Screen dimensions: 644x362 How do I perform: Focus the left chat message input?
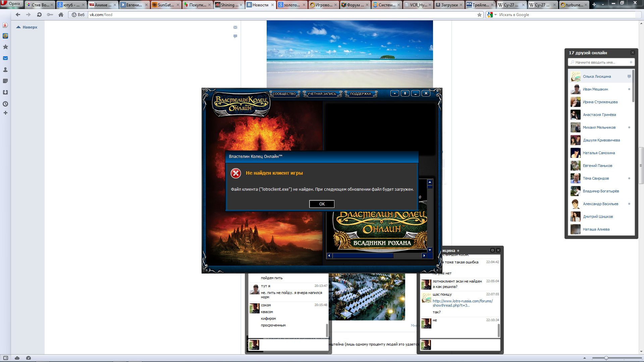294,345
